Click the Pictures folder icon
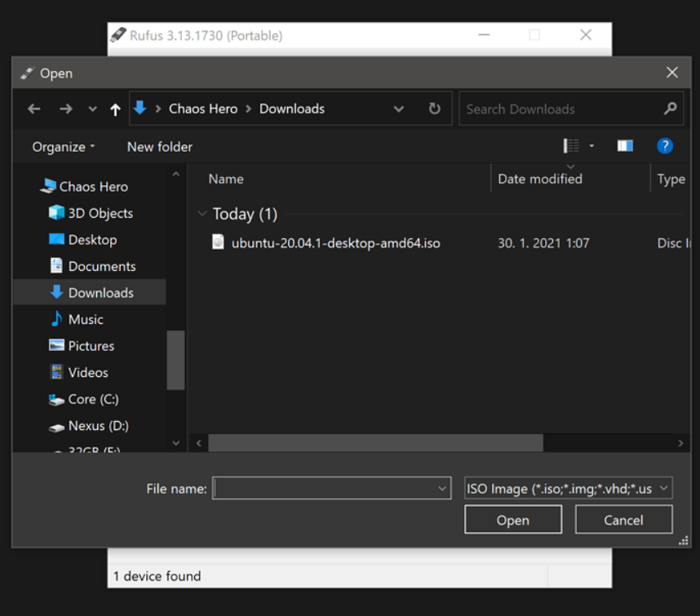 (56, 345)
